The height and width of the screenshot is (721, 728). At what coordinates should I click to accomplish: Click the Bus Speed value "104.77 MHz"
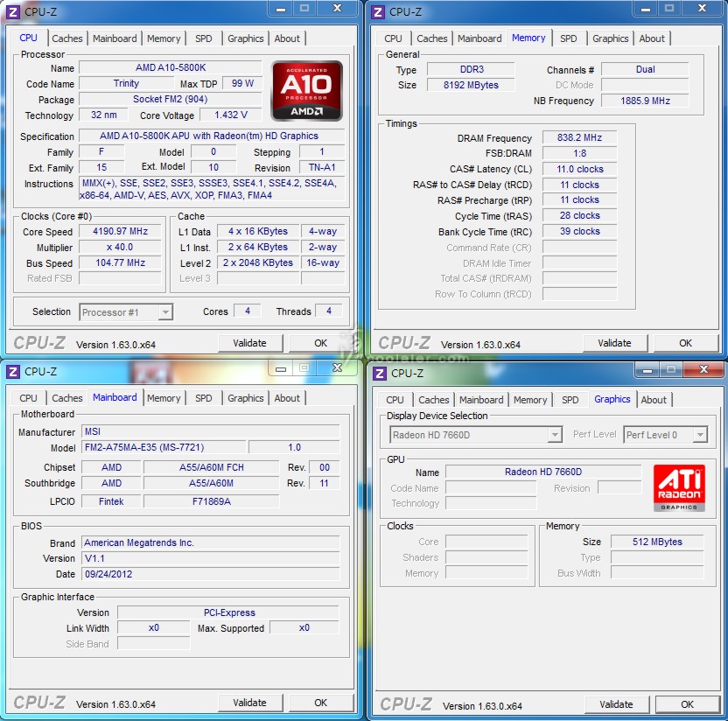coord(120,262)
